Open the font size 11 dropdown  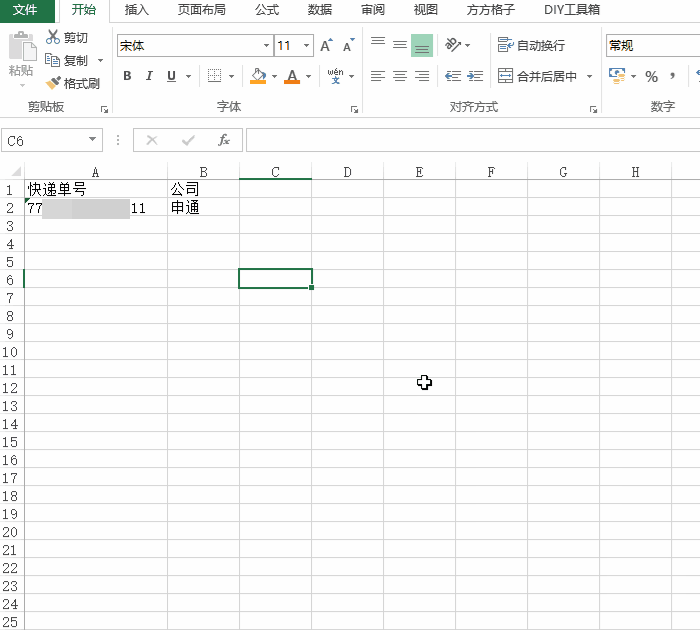[x=306, y=46]
